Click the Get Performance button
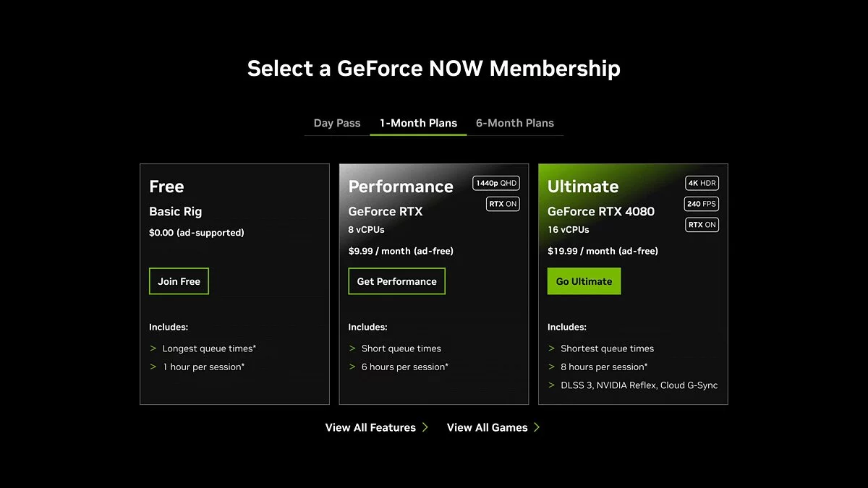Image resolution: width=868 pixels, height=488 pixels. (396, 281)
